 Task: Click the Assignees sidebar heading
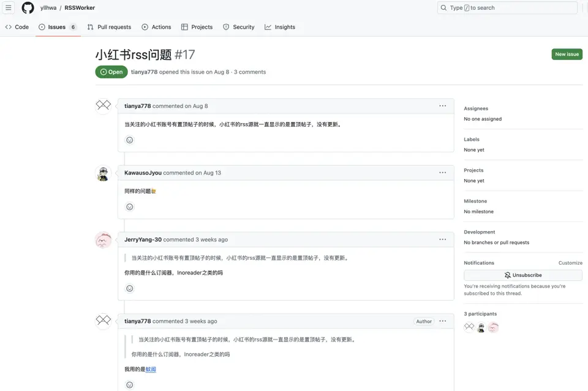(476, 108)
